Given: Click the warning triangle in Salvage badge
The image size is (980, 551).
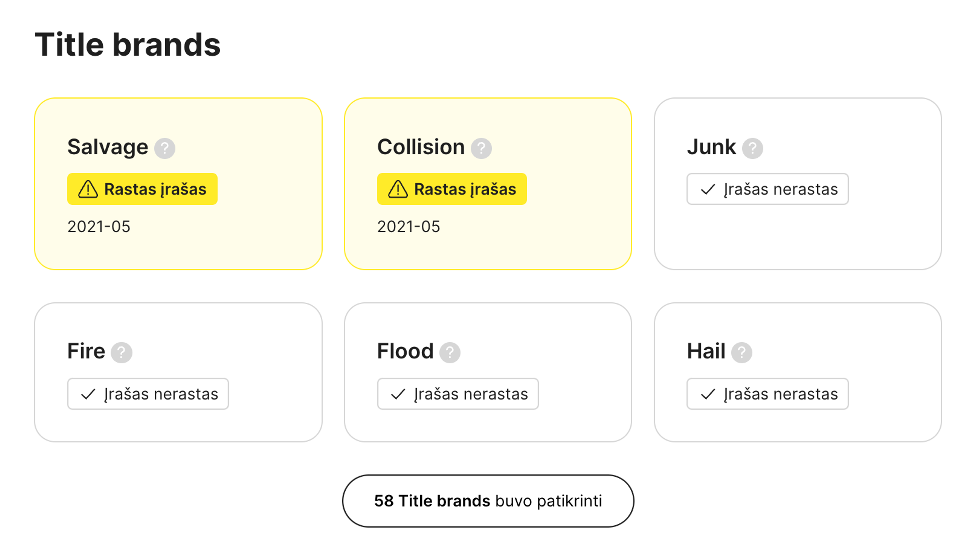Looking at the screenshot, I should [88, 189].
